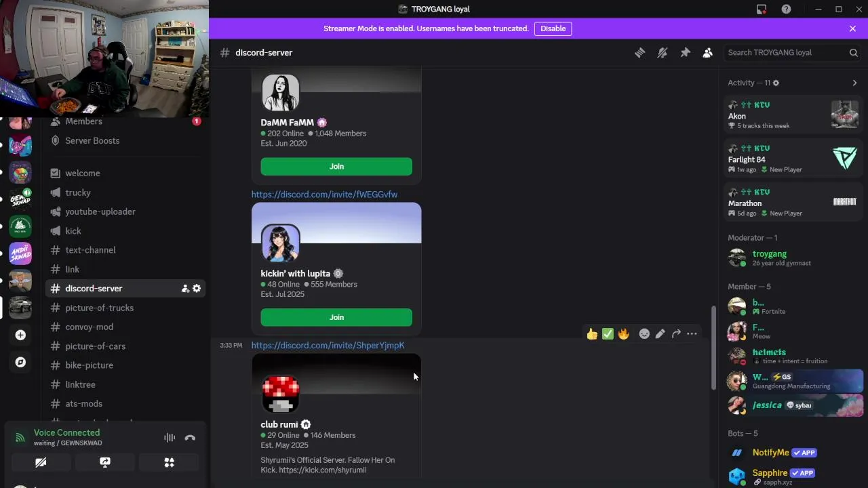Open More message options ellipsis
This screenshot has width=868, height=488.
[x=692, y=334]
